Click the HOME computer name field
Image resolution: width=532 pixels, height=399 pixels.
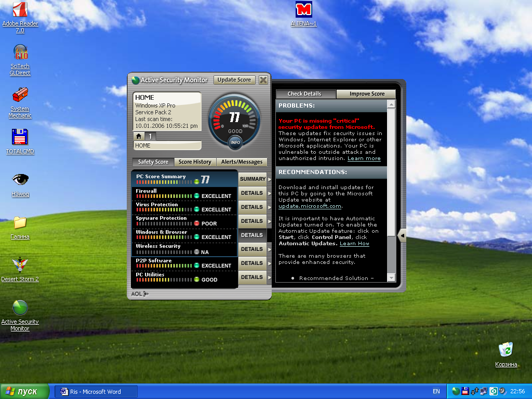pos(167,145)
